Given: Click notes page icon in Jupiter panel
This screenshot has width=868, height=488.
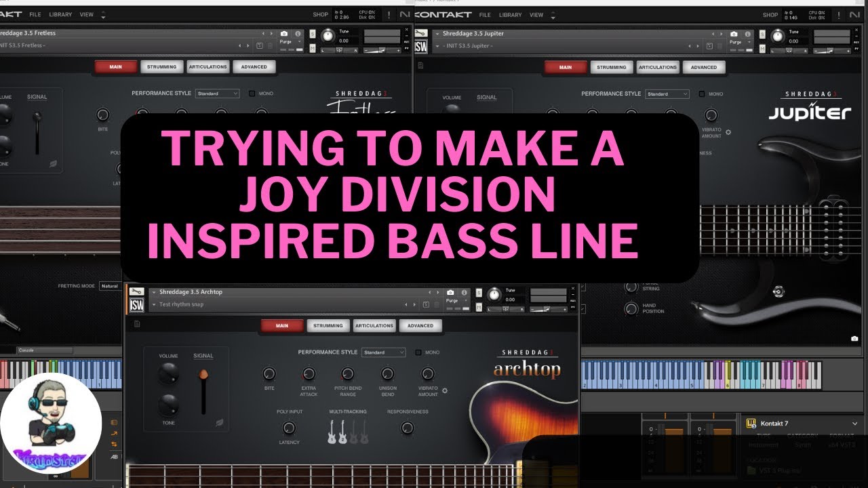Looking at the screenshot, I should 420,66.
